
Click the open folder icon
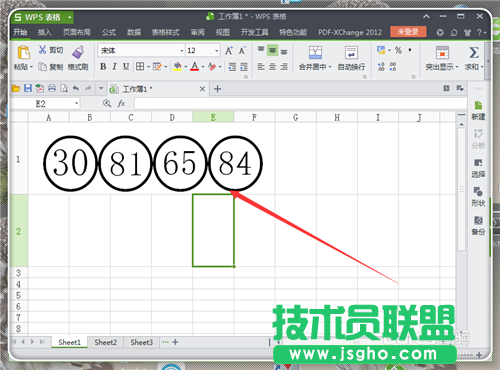(x=16, y=89)
